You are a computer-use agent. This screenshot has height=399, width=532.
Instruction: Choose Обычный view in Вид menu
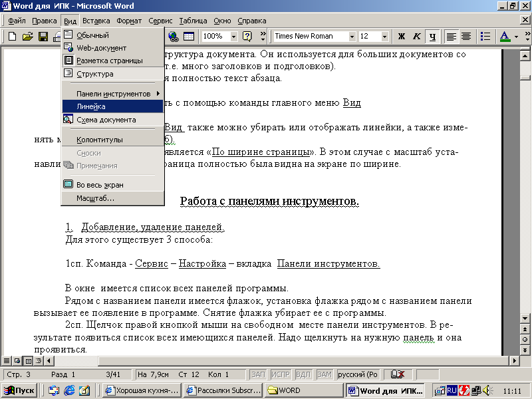point(112,35)
